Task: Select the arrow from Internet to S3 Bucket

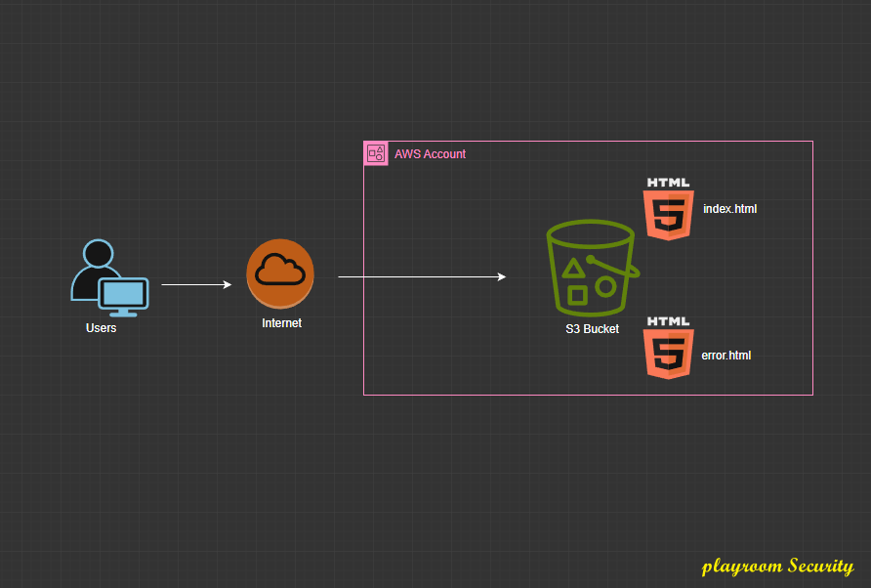Action: coord(421,277)
